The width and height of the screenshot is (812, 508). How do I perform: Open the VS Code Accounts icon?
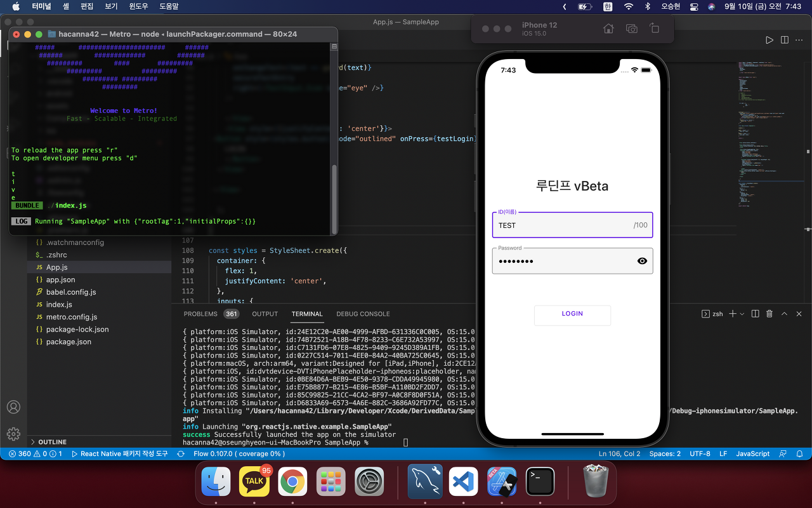[13, 407]
